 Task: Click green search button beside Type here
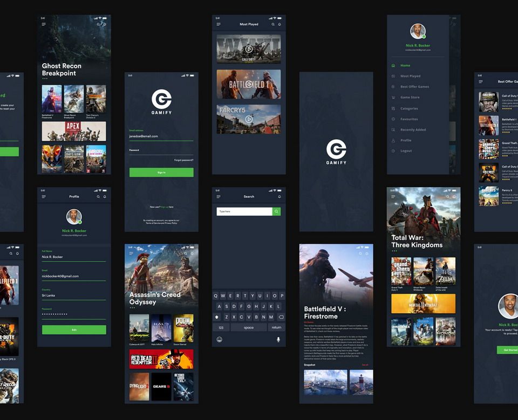pyautogui.click(x=276, y=211)
